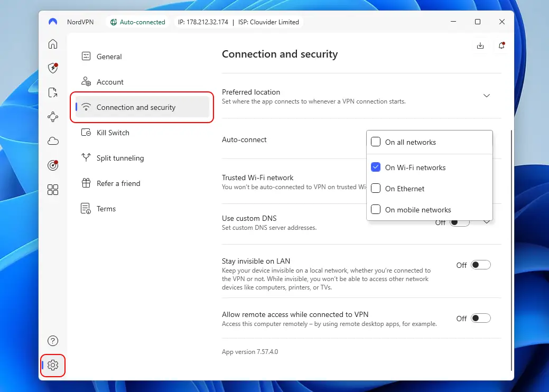549x392 pixels.
Task: Uncheck the On Wi-Fi networks box
Action: 376,167
